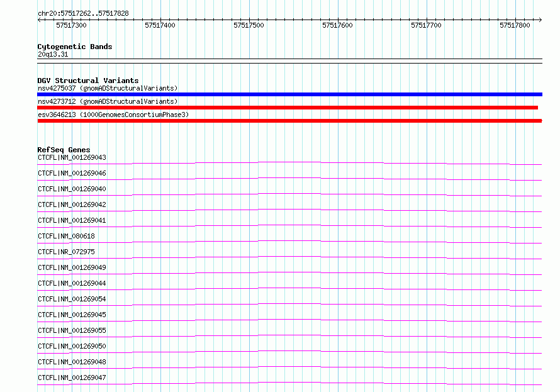560x392 pixels.
Task: Click the 57517400 ruler position label
Action: click(x=160, y=25)
